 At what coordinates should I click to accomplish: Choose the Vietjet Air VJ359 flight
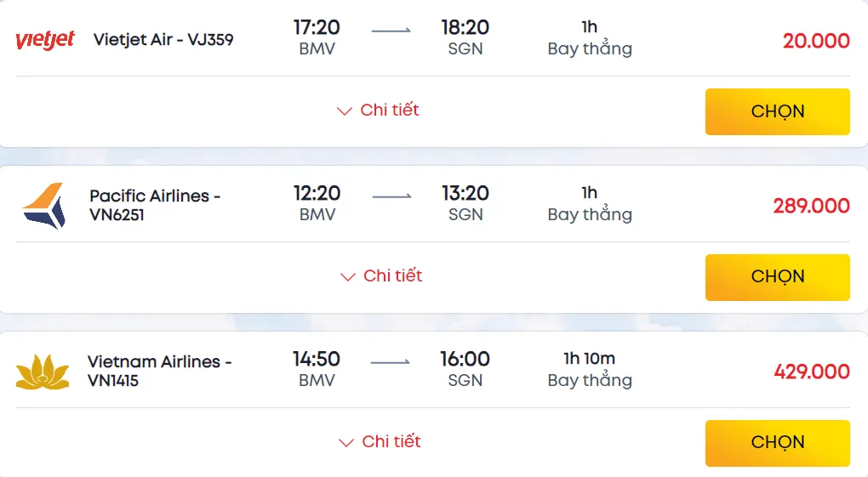(777, 111)
